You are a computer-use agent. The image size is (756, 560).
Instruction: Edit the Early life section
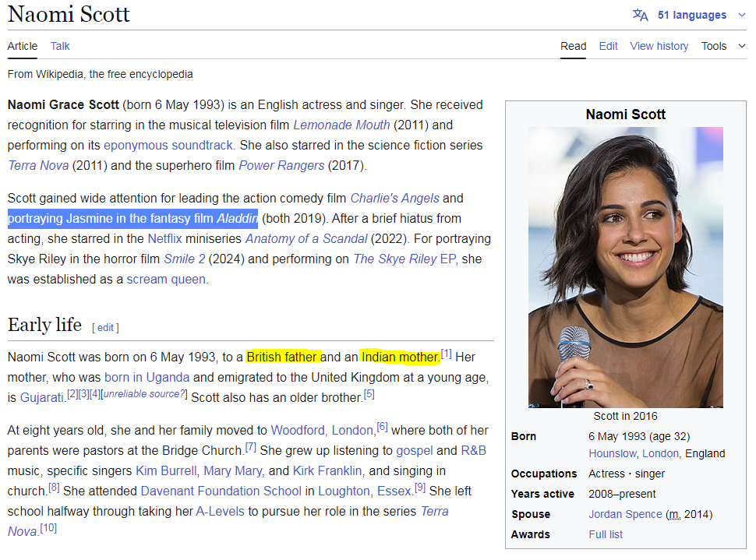(x=105, y=328)
